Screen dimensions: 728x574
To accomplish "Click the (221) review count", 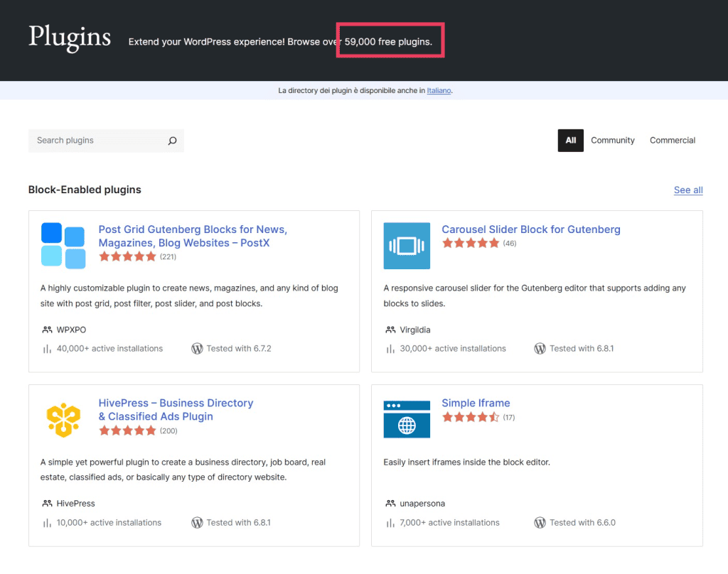I will click(x=168, y=256).
